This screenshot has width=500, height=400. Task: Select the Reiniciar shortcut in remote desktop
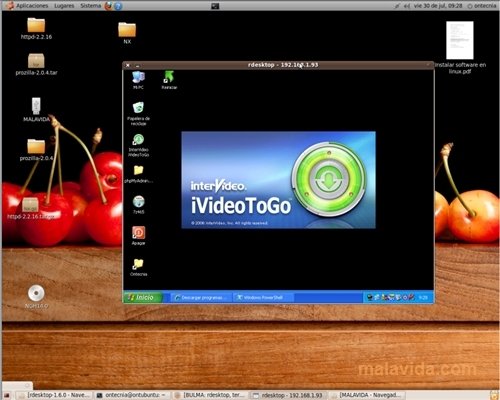169,80
